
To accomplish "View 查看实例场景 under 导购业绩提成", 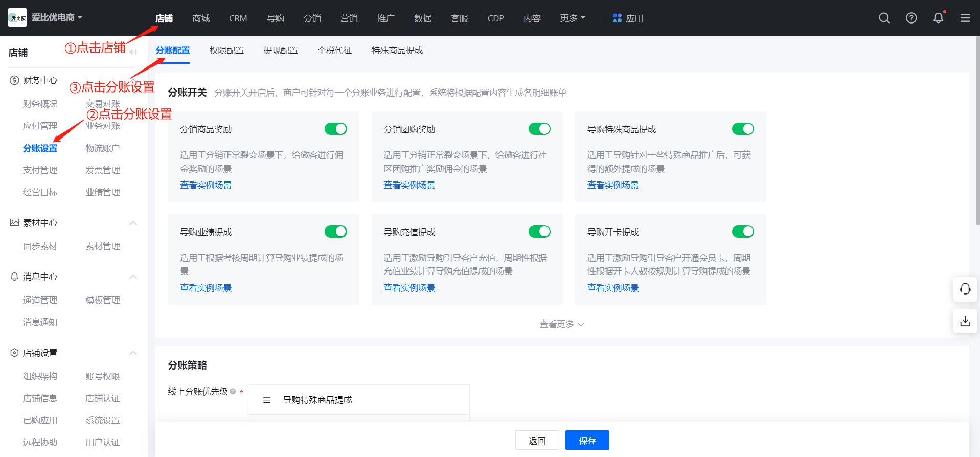I will click(x=206, y=288).
